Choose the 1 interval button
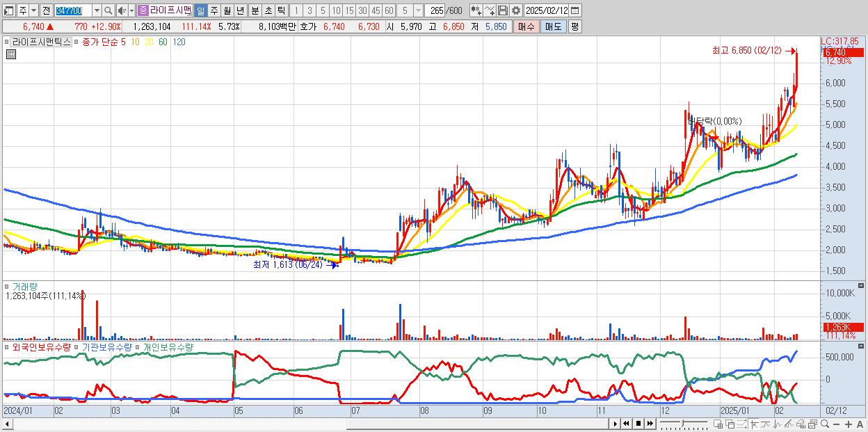The height and width of the screenshot is (432, 868). [296, 11]
